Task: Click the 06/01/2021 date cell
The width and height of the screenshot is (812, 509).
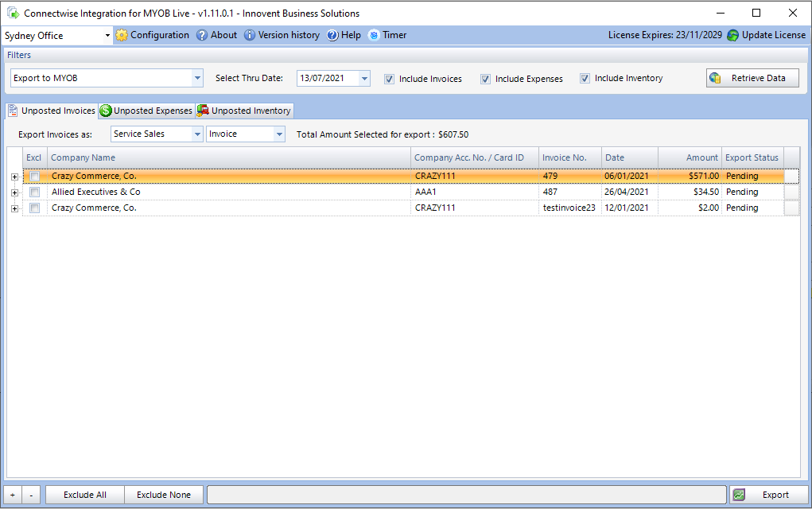Action: coord(630,176)
